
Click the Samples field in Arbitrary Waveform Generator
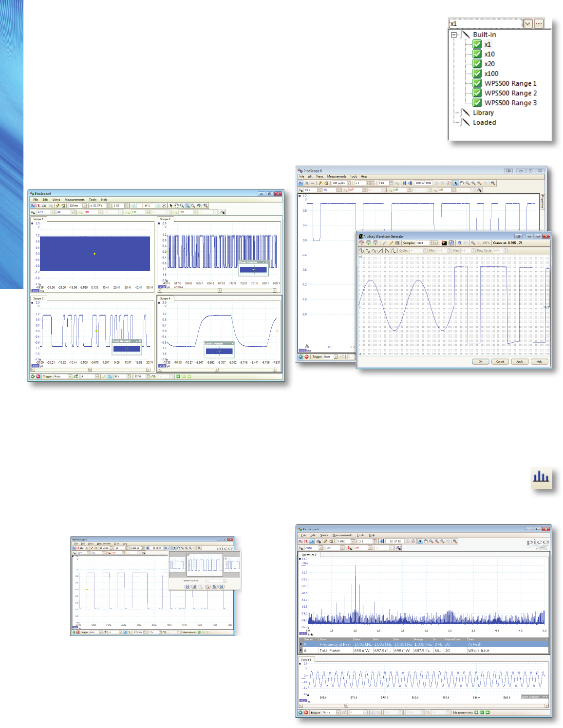tap(422, 243)
